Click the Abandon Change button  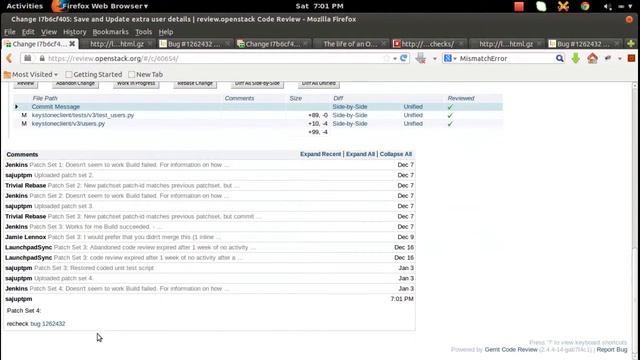75,84
